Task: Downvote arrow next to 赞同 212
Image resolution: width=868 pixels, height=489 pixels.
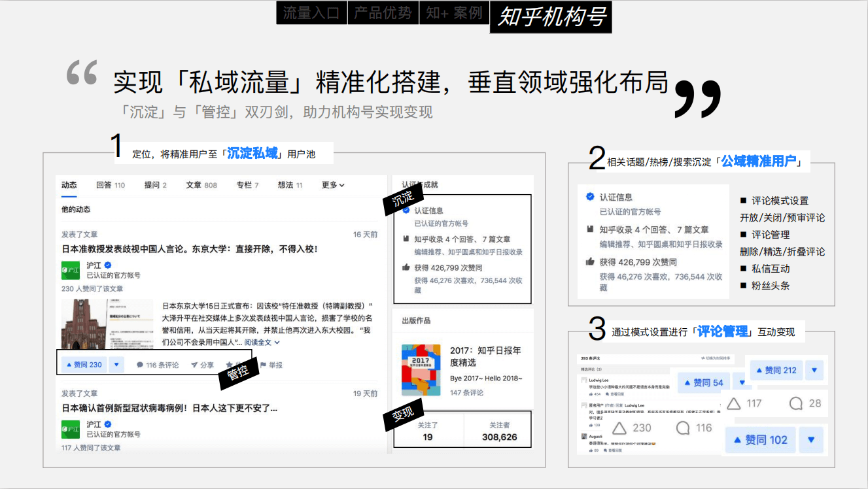Action: (x=814, y=370)
